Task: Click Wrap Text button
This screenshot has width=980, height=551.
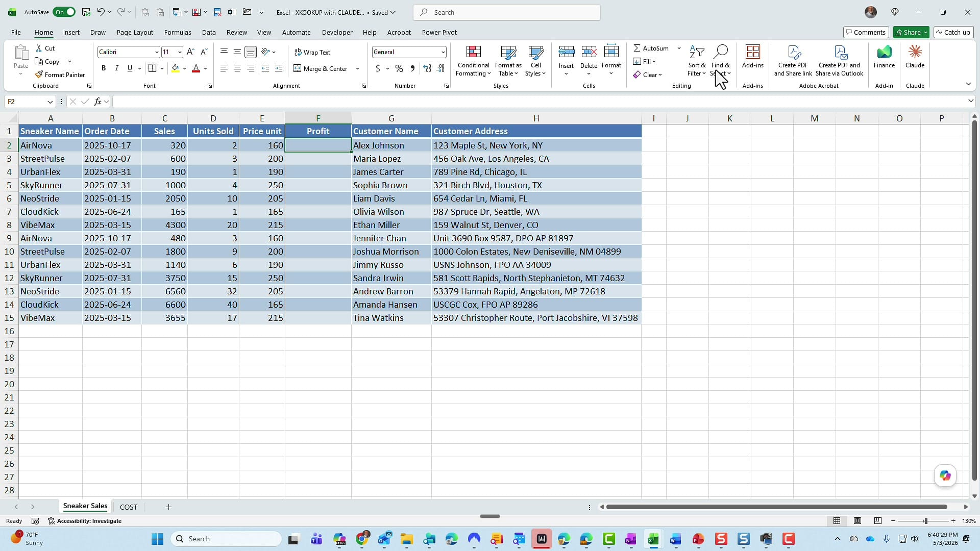Action: 312,52
